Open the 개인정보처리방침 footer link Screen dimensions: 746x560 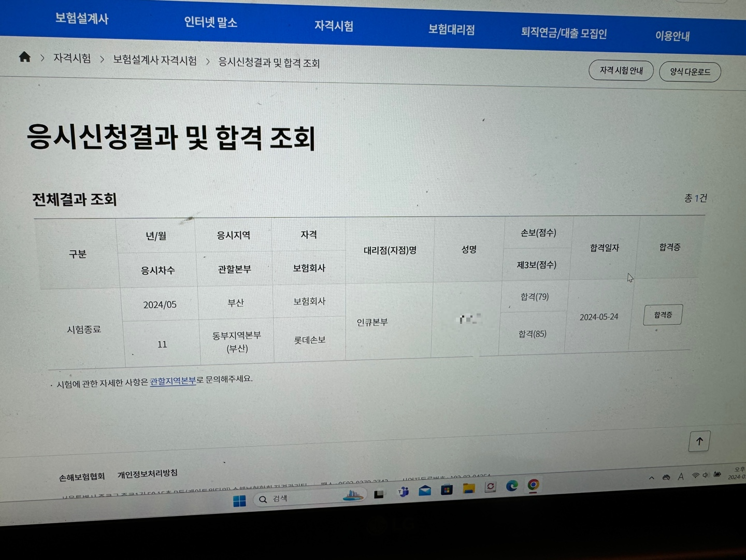click(x=148, y=474)
